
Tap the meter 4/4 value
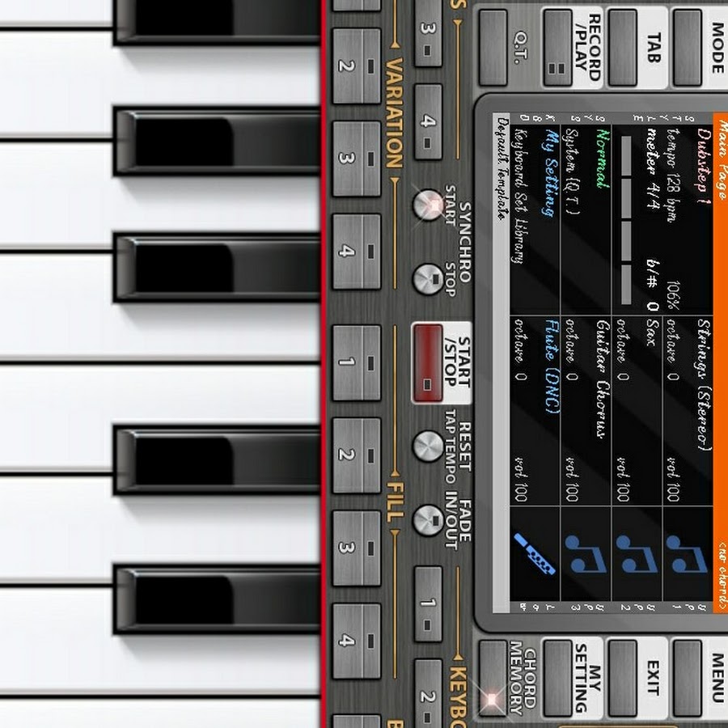[x=652, y=169]
